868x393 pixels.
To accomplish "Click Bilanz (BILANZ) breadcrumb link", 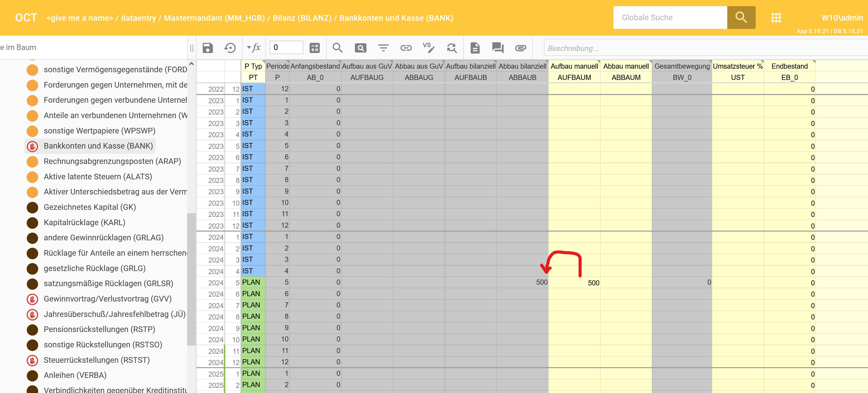I will coord(302,18).
